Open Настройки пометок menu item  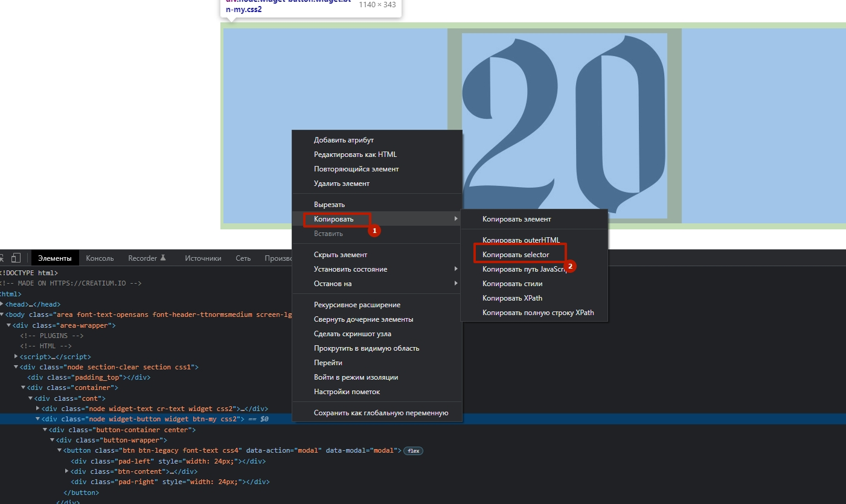tap(377, 392)
